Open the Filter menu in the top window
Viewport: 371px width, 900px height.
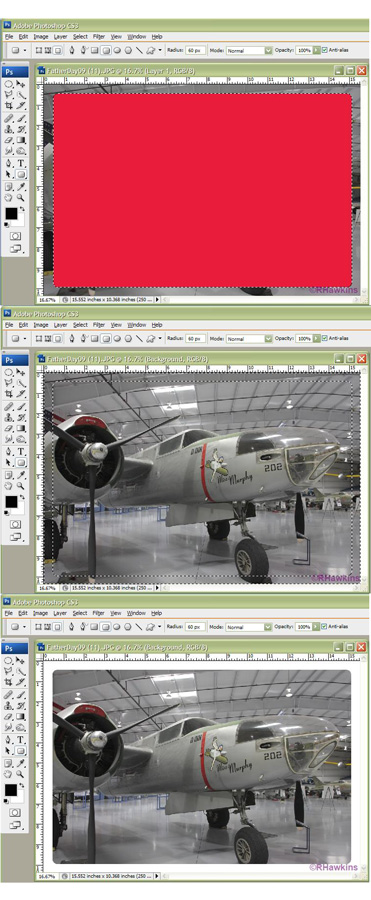pyautogui.click(x=99, y=36)
